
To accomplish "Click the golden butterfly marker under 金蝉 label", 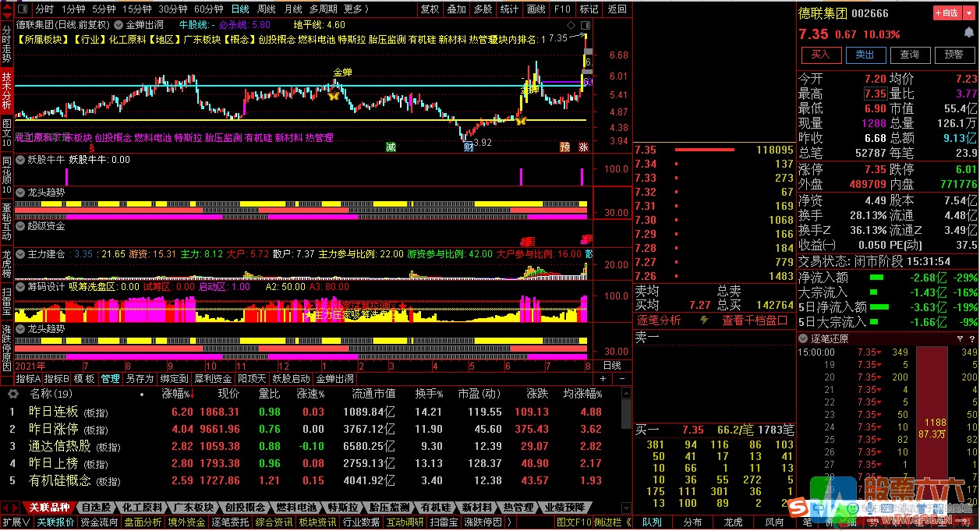I will (x=334, y=95).
